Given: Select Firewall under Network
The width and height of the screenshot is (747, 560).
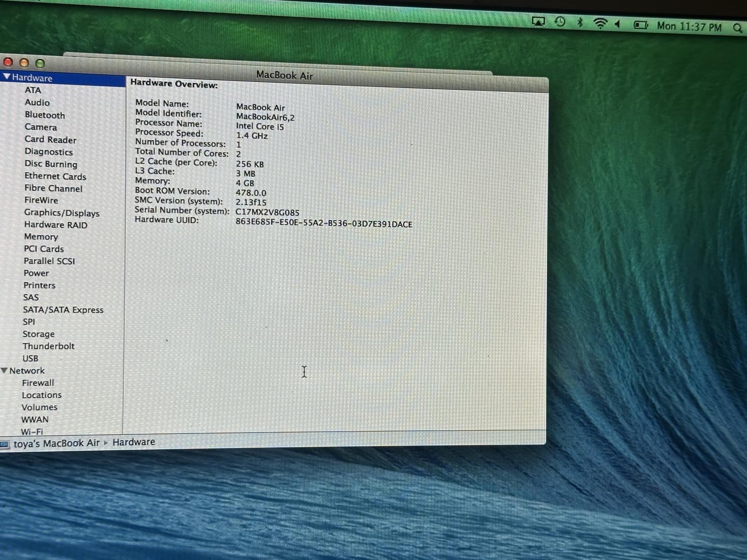Looking at the screenshot, I should (38, 383).
